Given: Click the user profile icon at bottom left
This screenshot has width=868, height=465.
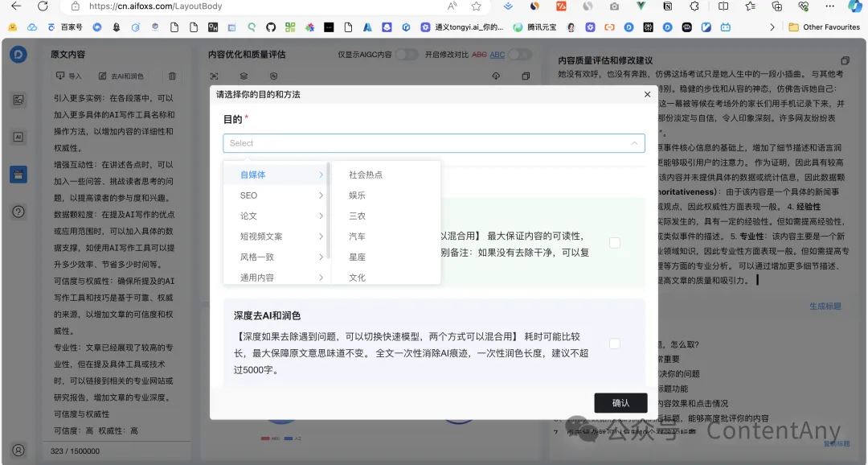Looking at the screenshot, I should pyautogui.click(x=18, y=450).
